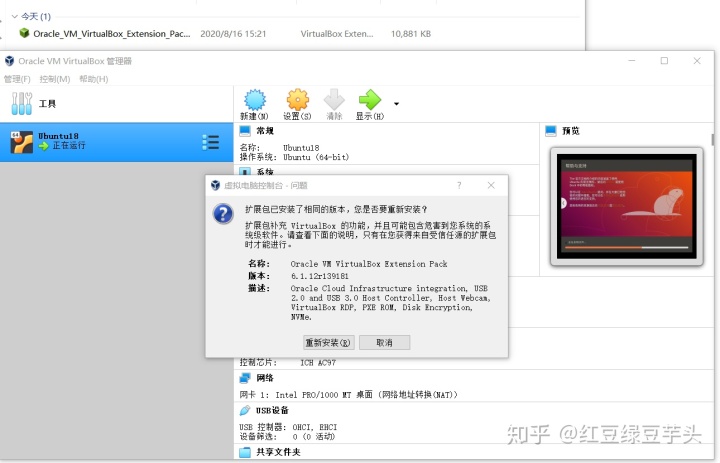
Task: Click the 预览 preview section header
Action: point(571,131)
